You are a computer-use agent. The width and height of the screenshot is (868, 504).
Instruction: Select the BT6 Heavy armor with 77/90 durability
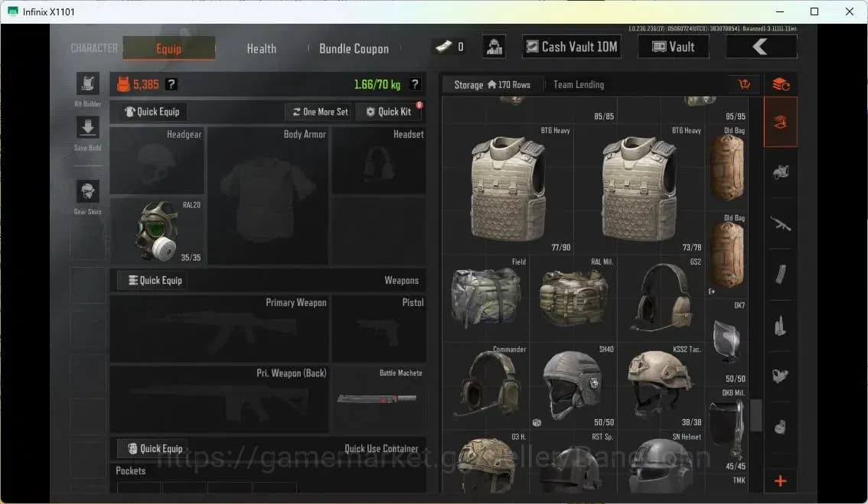tap(507, 189)
